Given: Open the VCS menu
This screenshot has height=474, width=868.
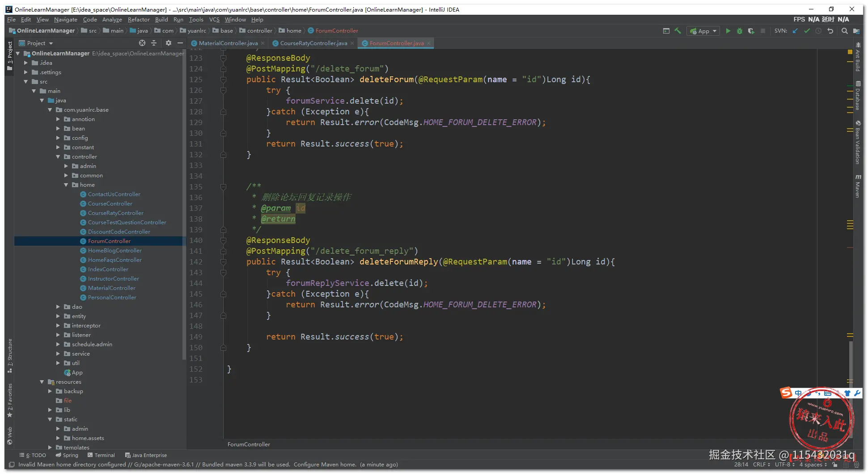Looking at the screenshot, I should click(214, 20).
